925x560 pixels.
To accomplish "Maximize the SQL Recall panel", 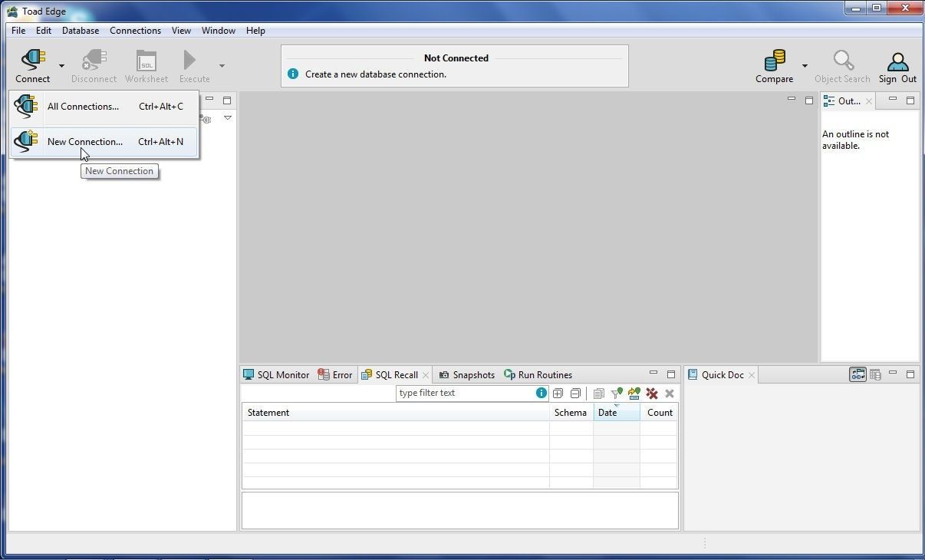I will tap(671, 374).
